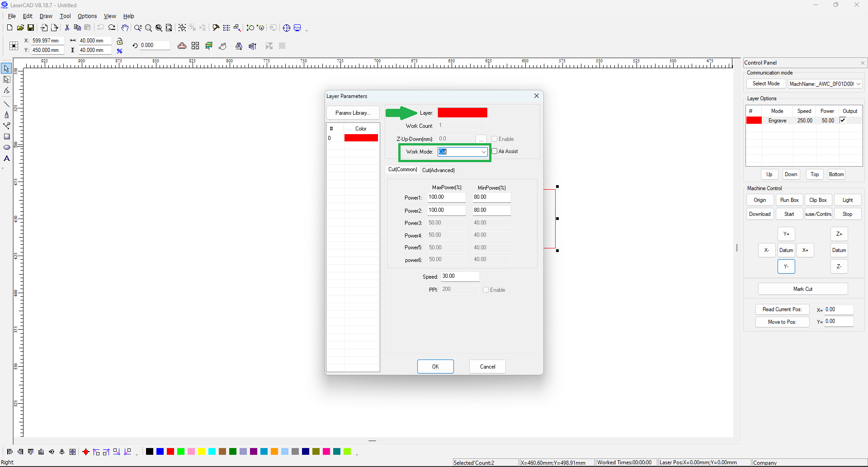
Task: Switch to the Cut(Advanced) tab
Action: tap(438, 170)
